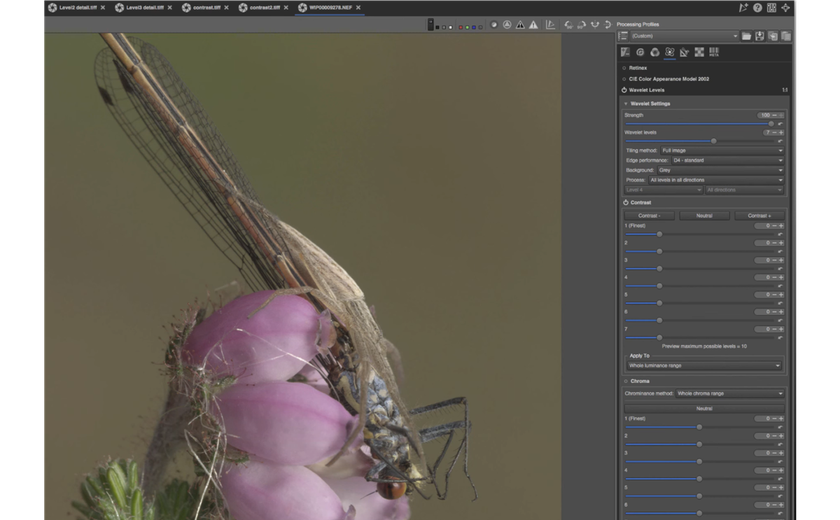Viewport: 840px width, 520px height.
Task: Click the Neutral button under Chroma
Action: tap(704, 408)
